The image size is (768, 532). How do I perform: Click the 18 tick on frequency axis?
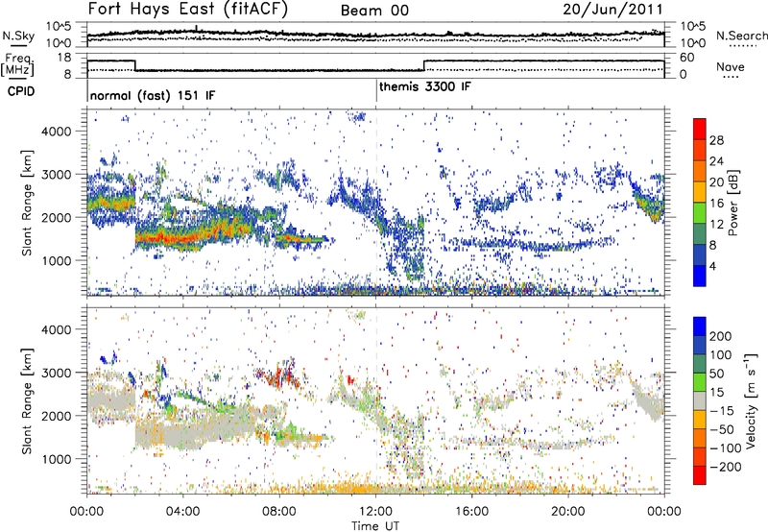click(x=63, y=58)
